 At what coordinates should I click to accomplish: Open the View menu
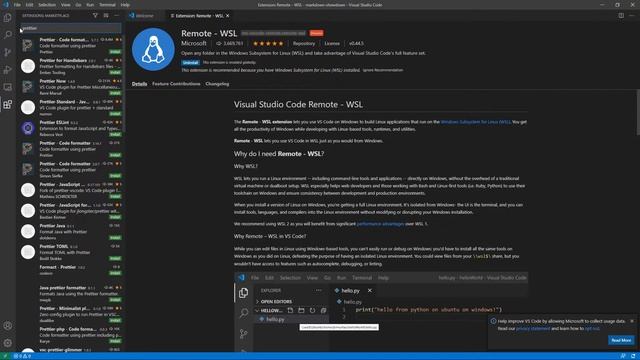pos(66,5)
